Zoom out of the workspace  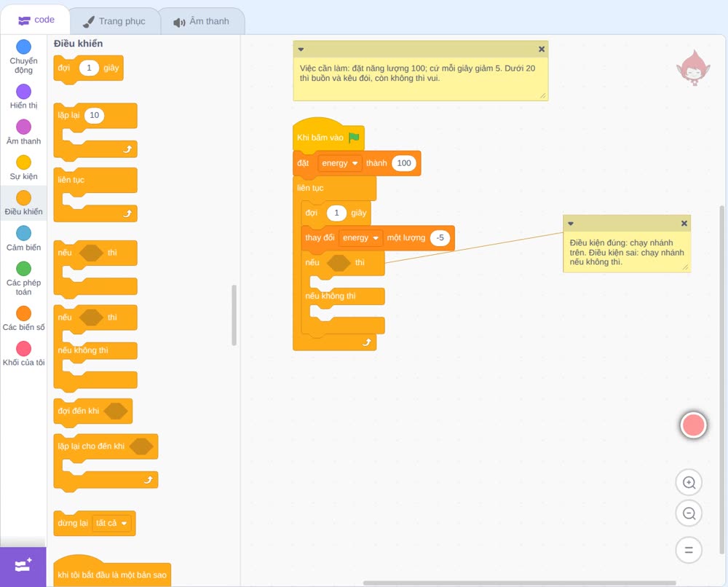pyautogui.click(x=689, y=513)
